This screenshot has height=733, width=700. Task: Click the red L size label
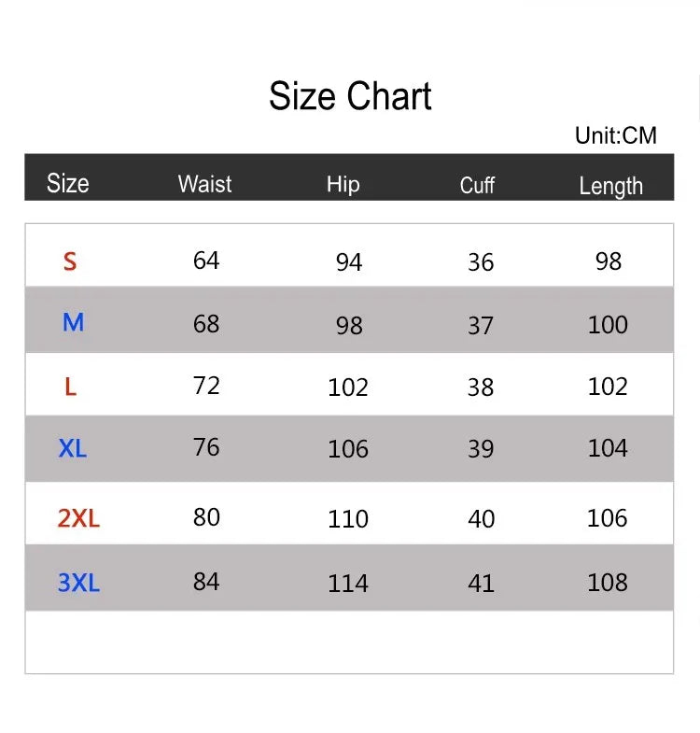click(70, 387)
